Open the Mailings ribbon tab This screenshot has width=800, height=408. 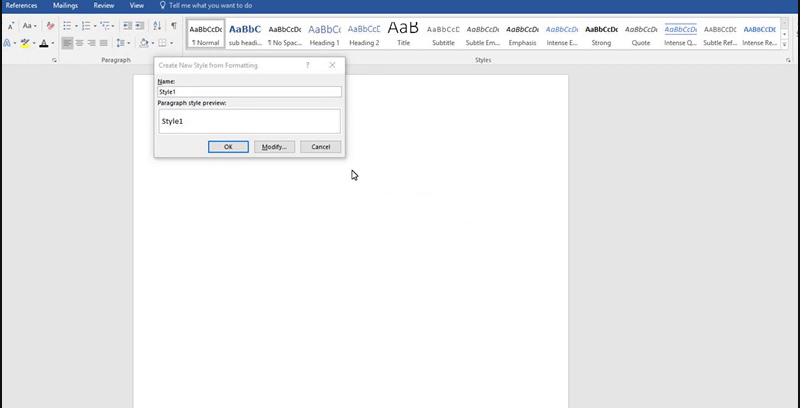coord(64,5)
